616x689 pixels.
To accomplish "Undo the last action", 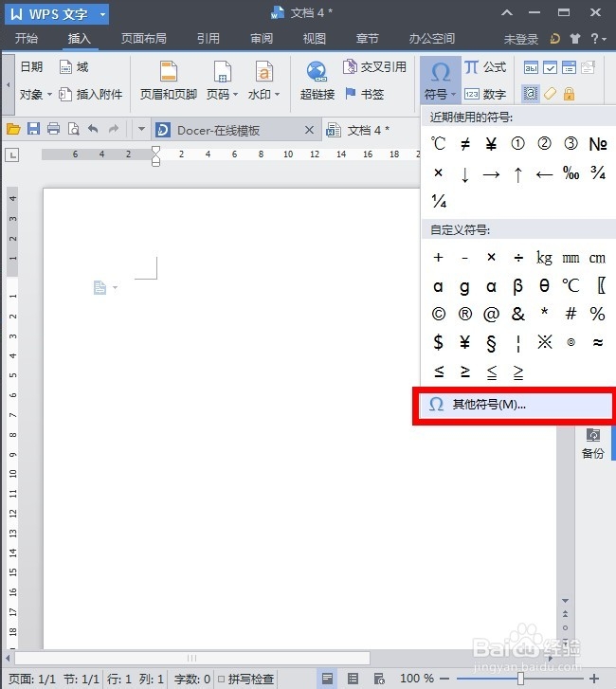I will pyautogui.click(x=93, y=129).
